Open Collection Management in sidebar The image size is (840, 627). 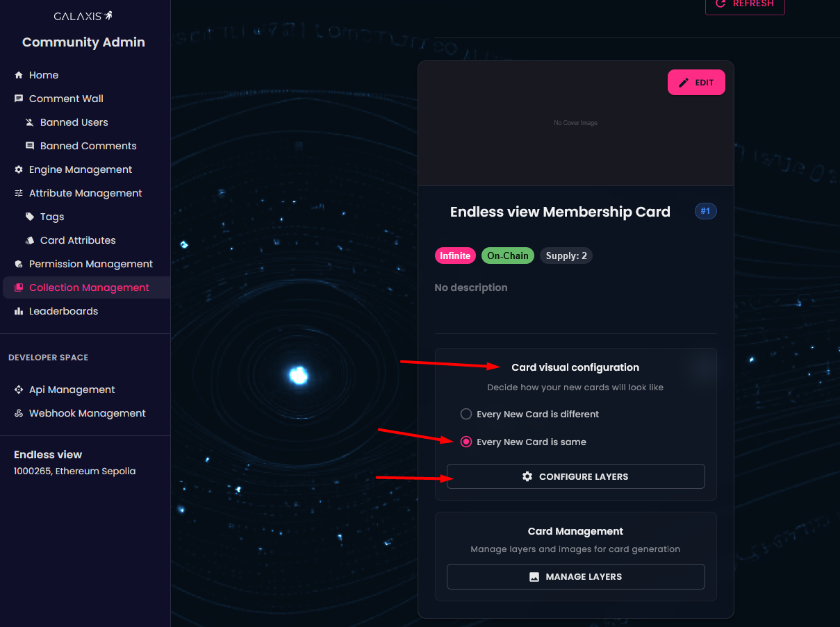[89, 287]
